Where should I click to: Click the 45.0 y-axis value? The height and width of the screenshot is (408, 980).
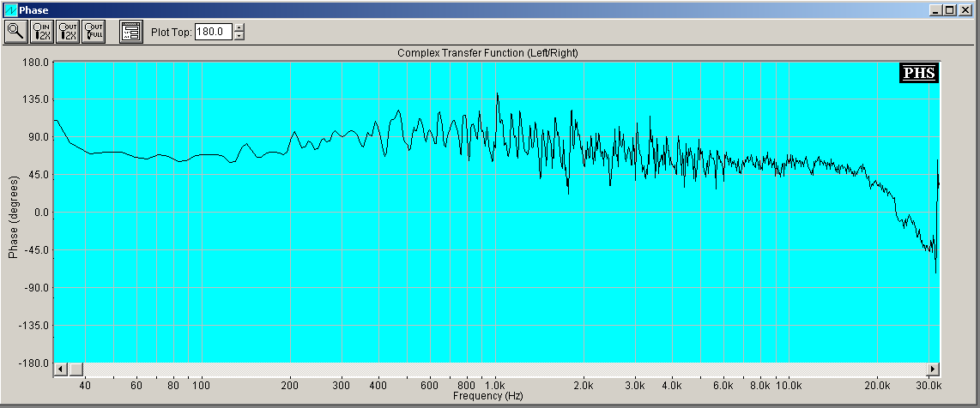pos(39,175)
